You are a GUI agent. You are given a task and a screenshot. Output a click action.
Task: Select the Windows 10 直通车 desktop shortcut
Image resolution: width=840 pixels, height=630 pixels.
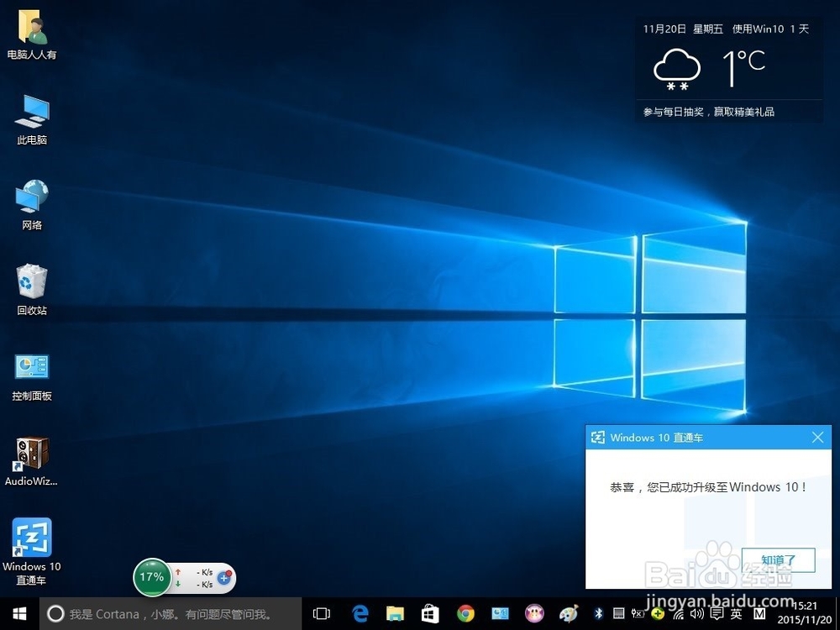tap(32, 551)
